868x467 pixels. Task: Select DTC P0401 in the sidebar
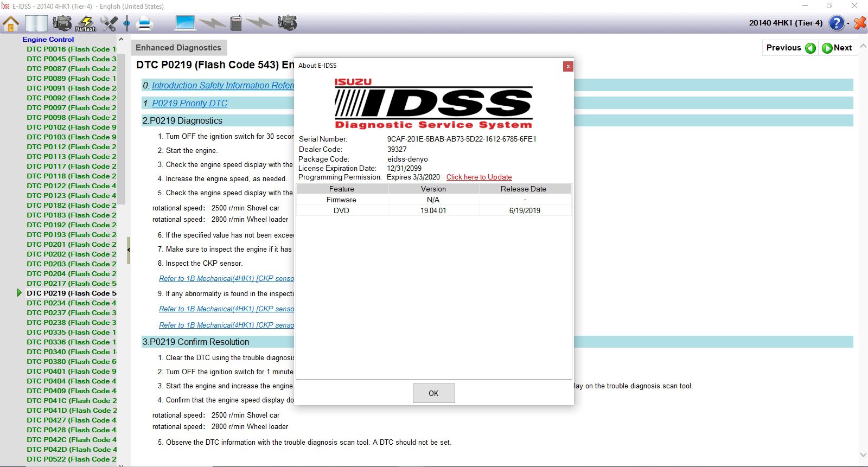[x=72, y=371]
